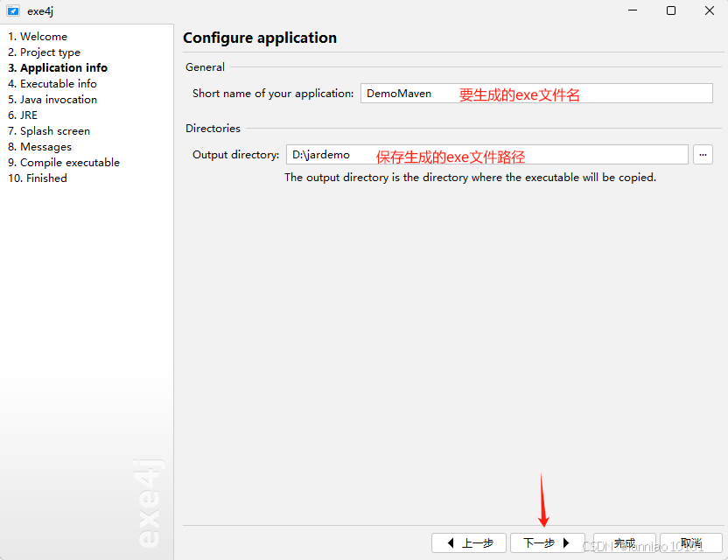Screen dimensions: 728x560
Task: Click the output directory description text
Action: [471, 178]
